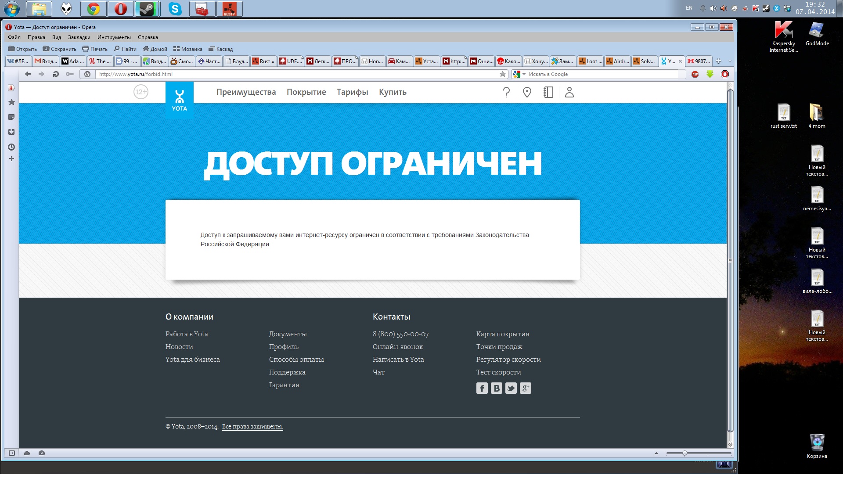Open the Downloads panel in sidebar
The height and width of the screenshot is (504, 843).
11,132
